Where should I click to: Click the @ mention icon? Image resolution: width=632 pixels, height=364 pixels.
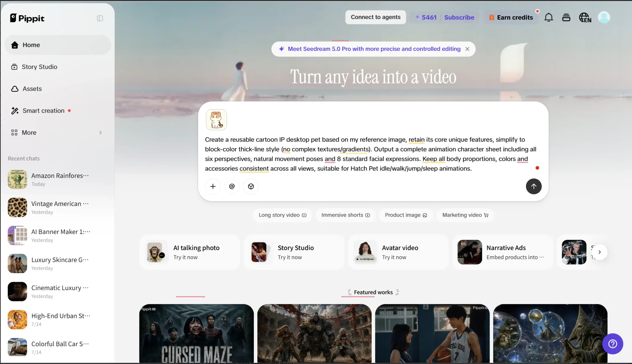(232, 186)
